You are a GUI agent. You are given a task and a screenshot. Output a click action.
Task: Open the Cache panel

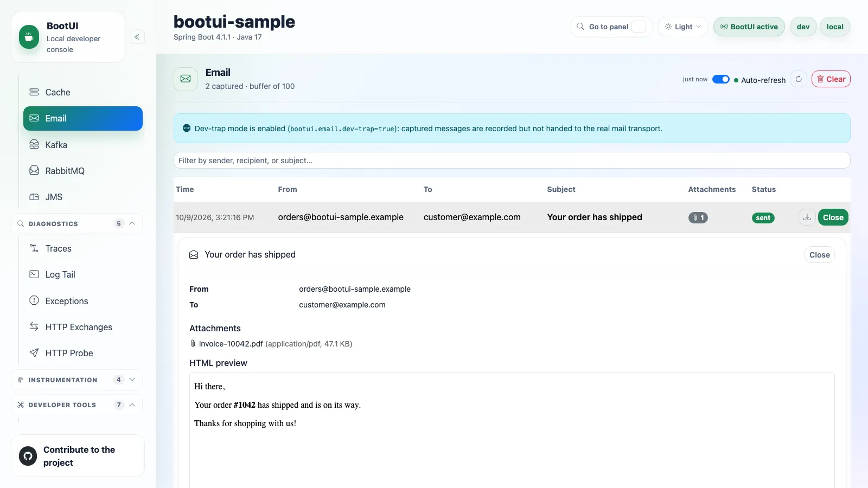click(x=82, y=92)
